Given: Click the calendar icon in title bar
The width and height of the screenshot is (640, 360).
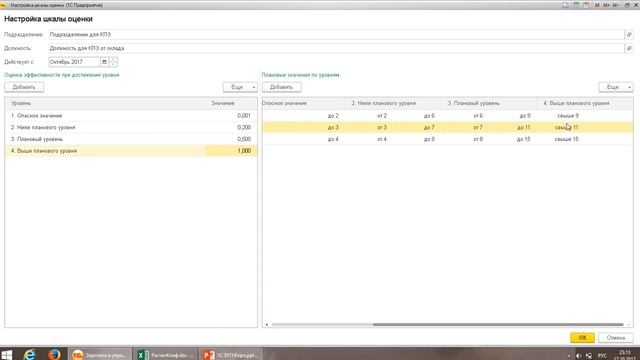Looking at the screenshot, I should click(586, 5).
